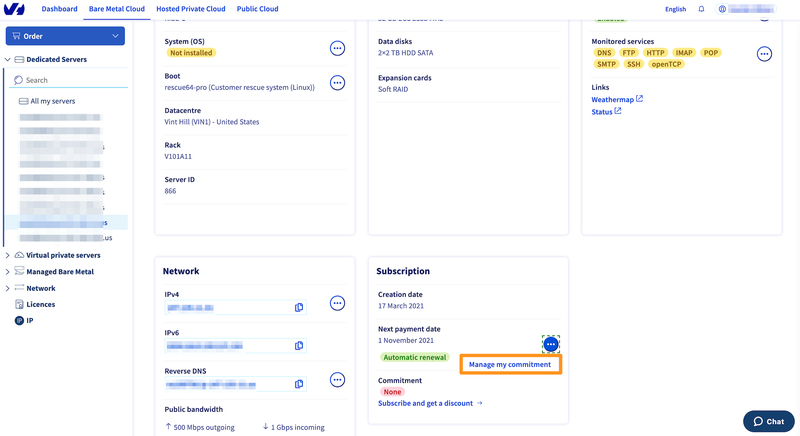Expand the Network sidebar section
Viewport: 800px width, 436px height.
[8, 288]
